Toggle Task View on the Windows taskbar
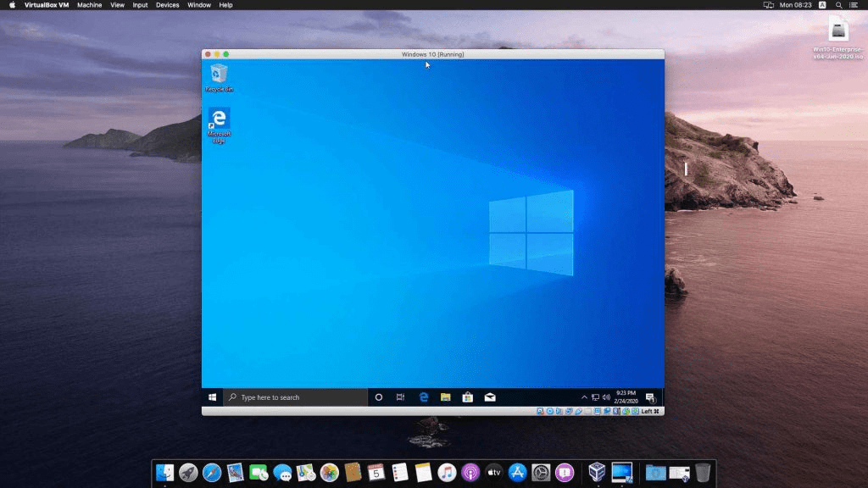 click(x=399, y=396)
